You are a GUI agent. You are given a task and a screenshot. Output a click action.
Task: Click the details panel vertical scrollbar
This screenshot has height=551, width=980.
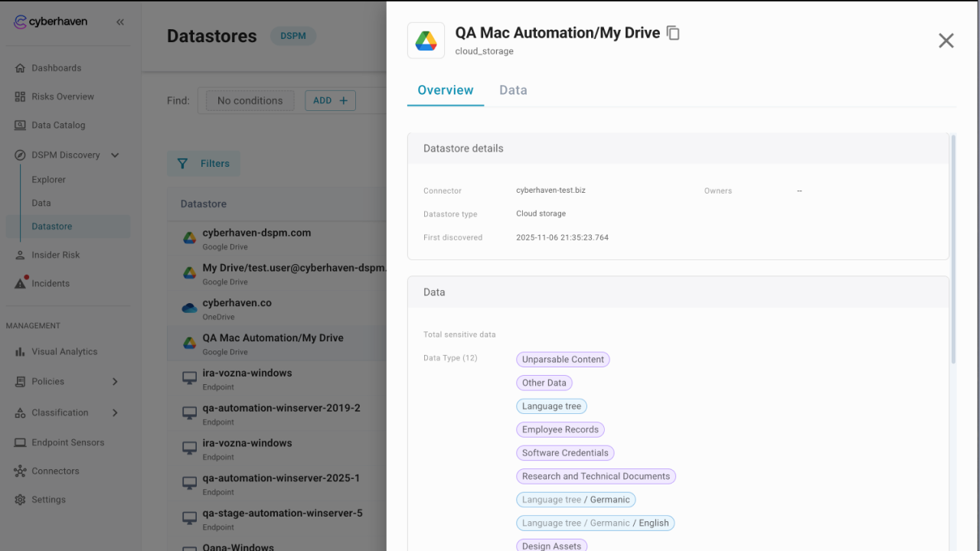[953, 249]
